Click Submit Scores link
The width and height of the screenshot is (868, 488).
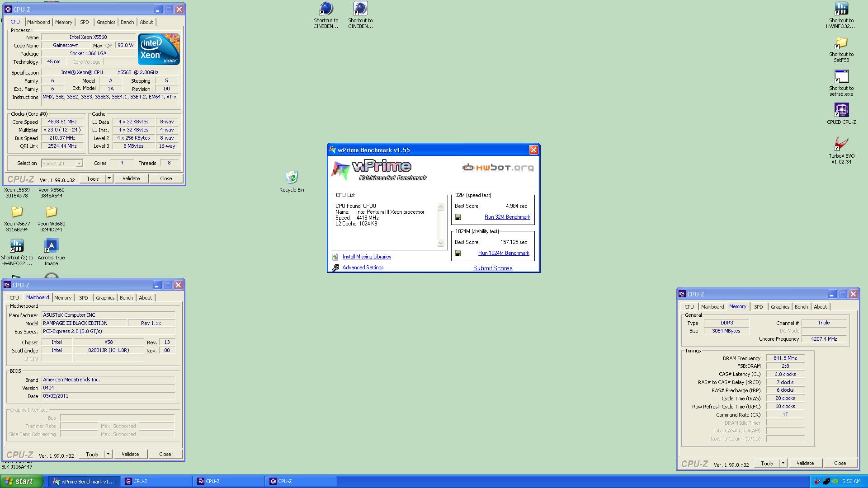[x=493, y=268]
